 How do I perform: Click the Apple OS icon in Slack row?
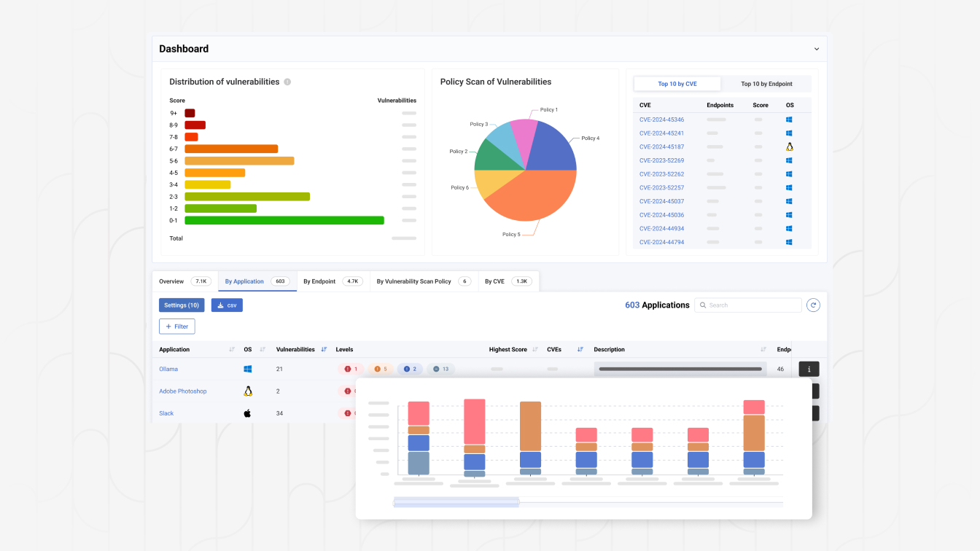point(247,413)
